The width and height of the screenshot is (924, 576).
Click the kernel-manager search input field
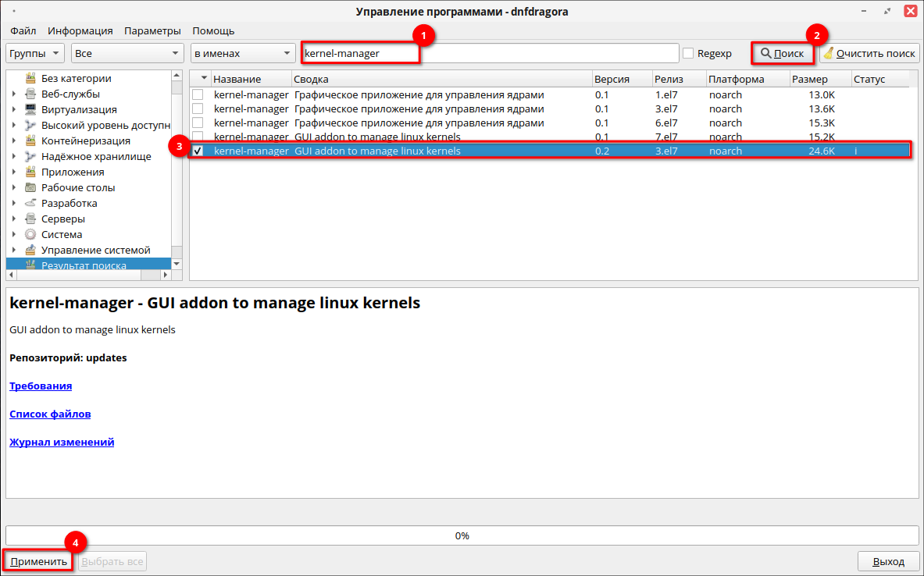point(489,53)
